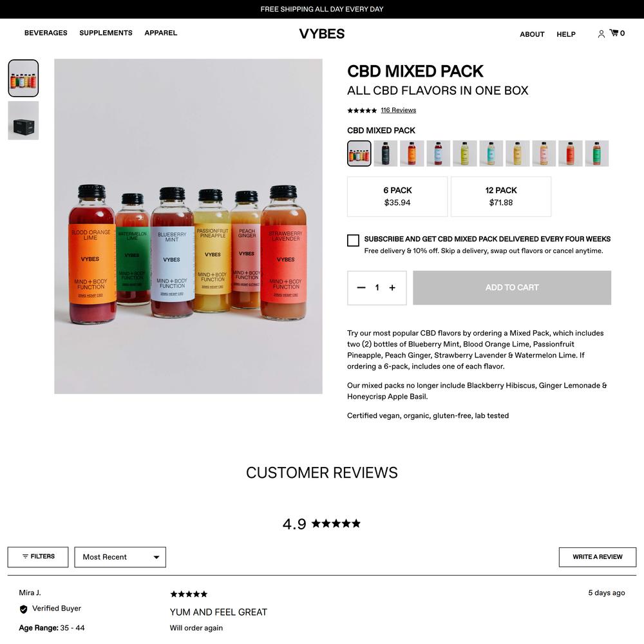Open the user account icon
The height and width of the screenshot is (644, 644).
(601, 33)
